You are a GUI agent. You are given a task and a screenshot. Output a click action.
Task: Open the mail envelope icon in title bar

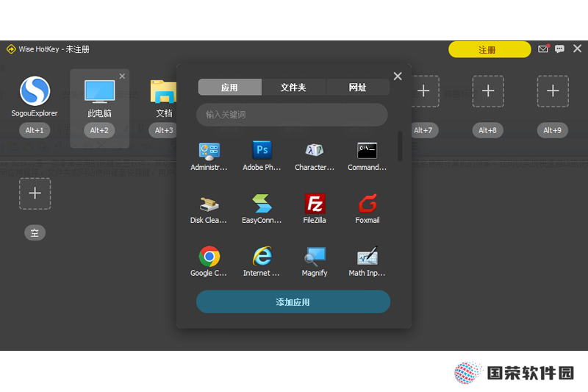point(543,49)
